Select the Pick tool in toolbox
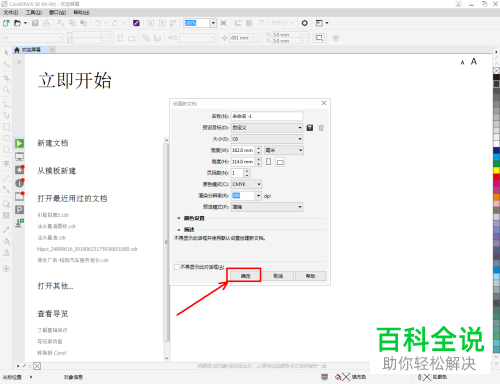This screenshot has height=384, width=500. (6, 52)
